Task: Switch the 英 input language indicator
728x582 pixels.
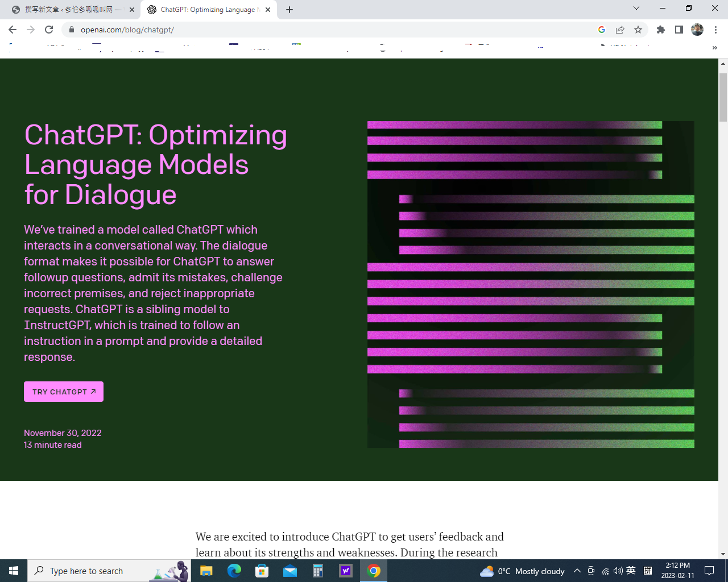Action: (631, 571)
